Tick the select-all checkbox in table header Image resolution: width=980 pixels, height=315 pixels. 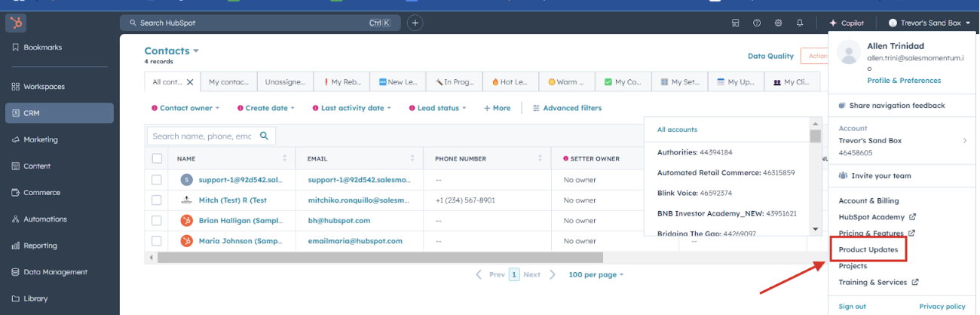[x=157, y=159]
